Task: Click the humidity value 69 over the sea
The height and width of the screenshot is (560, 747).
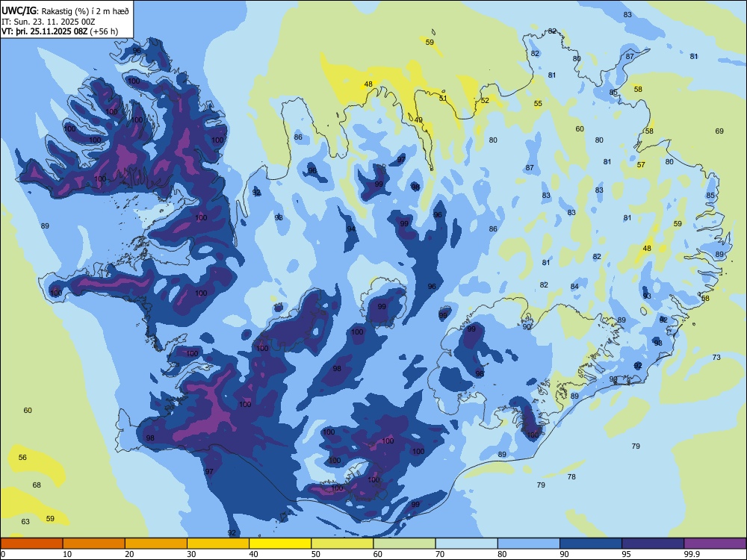Action: pyautogui.click(x=719, y=131)
